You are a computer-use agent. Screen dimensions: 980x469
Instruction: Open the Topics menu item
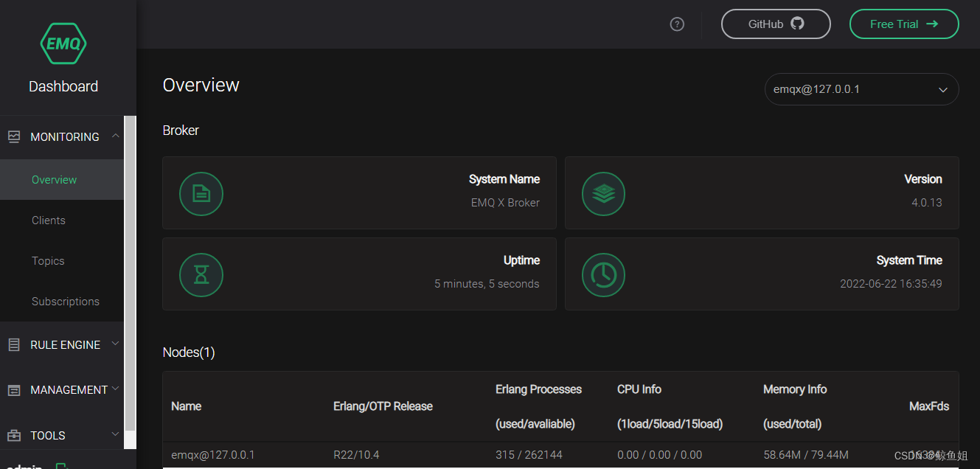pyautogui.click(x=62, y=260)
